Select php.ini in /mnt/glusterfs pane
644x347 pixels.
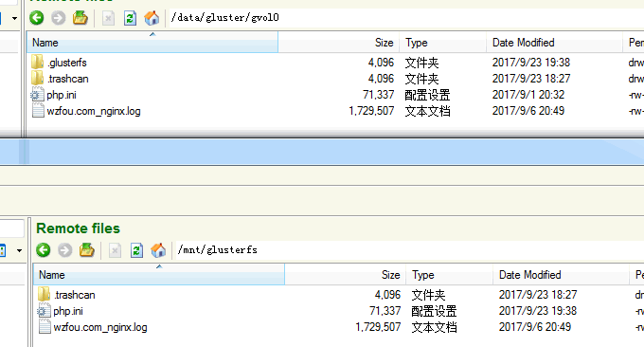(x=68, y=311)
